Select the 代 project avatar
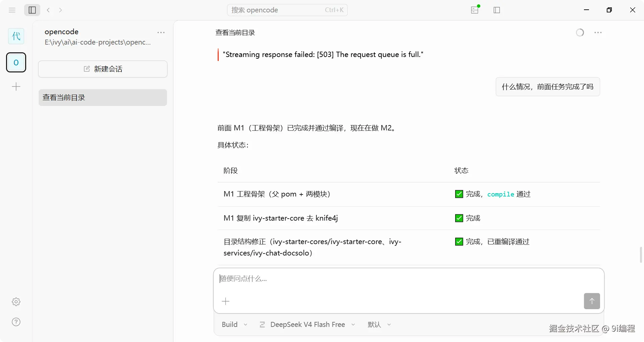 coord(16,36)
